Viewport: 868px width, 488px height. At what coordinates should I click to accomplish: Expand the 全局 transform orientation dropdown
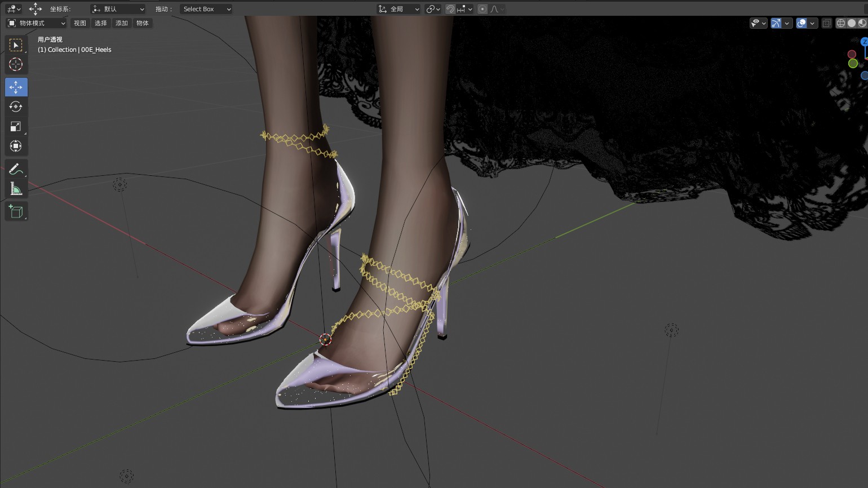398,9
